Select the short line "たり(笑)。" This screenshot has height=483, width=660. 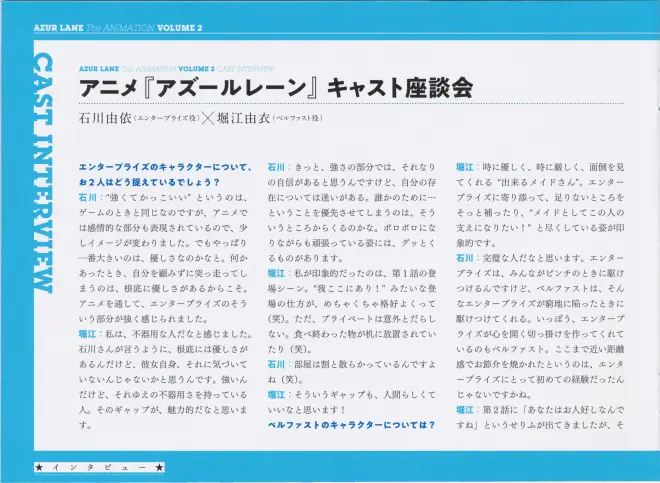pyautogui.click(x=290, y=349)
